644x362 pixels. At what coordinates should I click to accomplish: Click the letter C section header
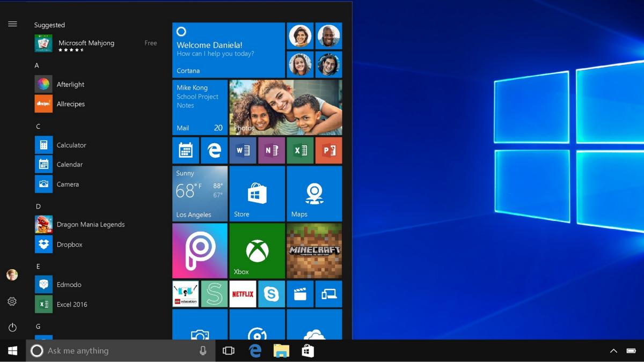[38, 127]
